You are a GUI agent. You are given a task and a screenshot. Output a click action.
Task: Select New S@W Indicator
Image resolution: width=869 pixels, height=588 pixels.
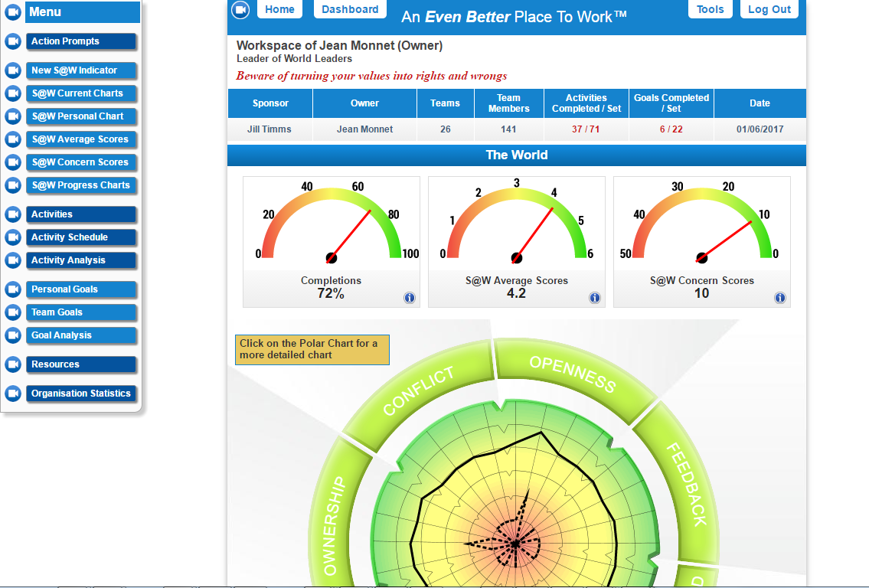coord(81,70)
